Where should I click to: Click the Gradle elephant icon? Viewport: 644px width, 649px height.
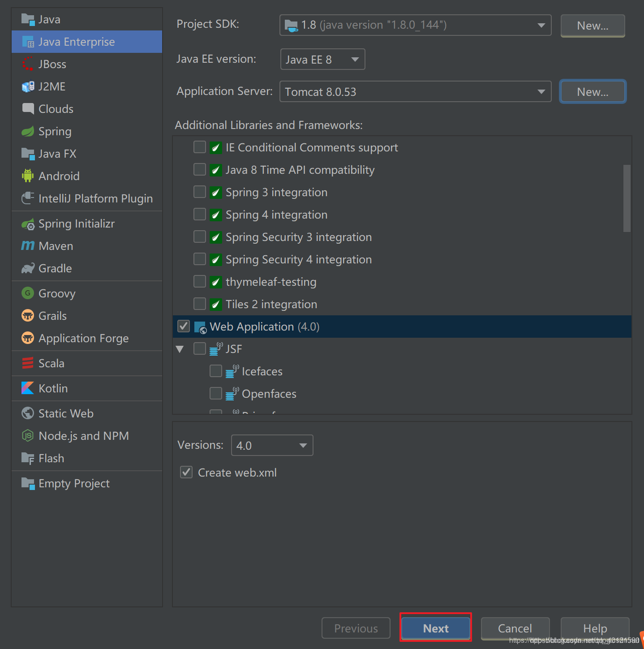28,268
